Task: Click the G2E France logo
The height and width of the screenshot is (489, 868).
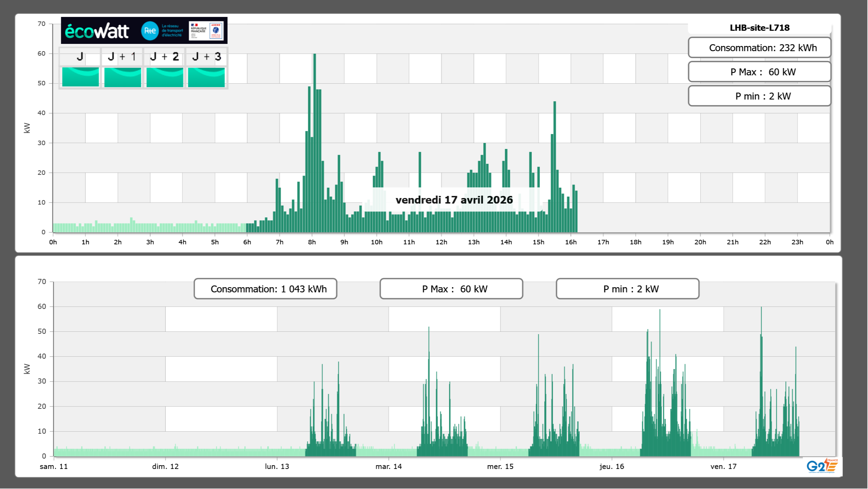Action: click(x=822, y=466)
